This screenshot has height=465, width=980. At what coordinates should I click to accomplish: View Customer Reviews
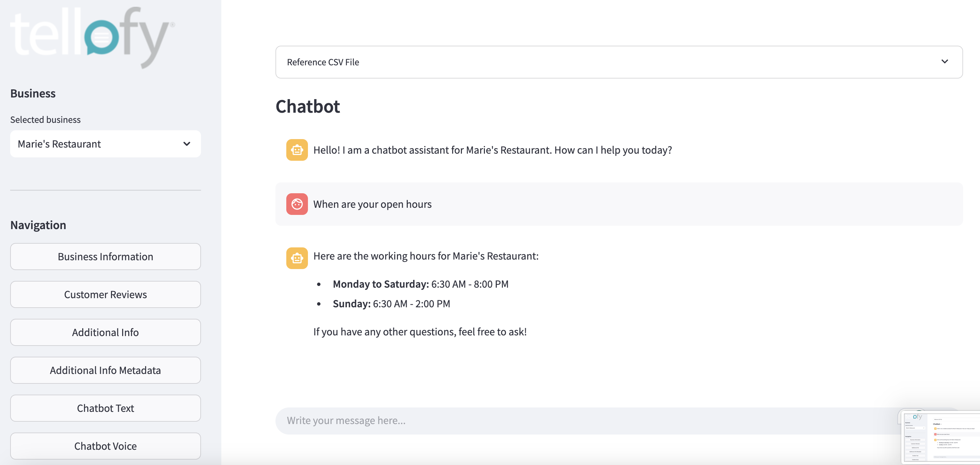tap(105, 294)
